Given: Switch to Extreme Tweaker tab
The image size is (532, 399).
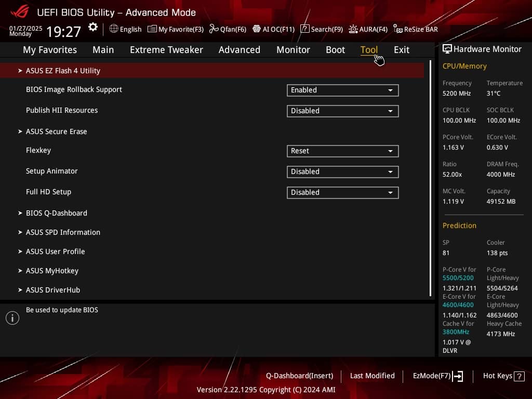Looking at the screenshot, I should click(x=166, y=50).
